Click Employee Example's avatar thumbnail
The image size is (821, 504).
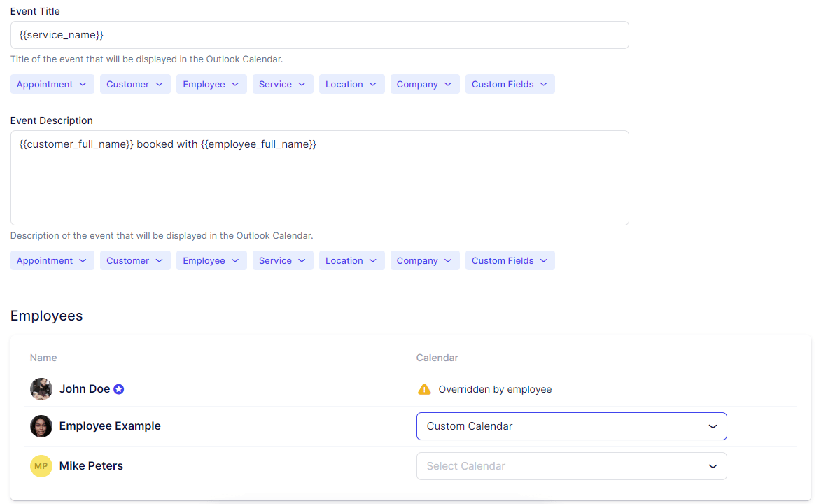click(x=41, y=426)
